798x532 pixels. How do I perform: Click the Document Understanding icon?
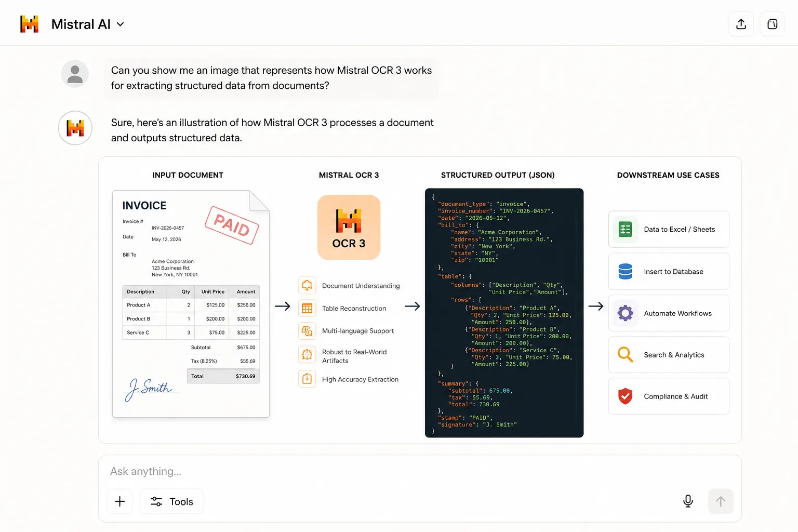click(307, 285)
